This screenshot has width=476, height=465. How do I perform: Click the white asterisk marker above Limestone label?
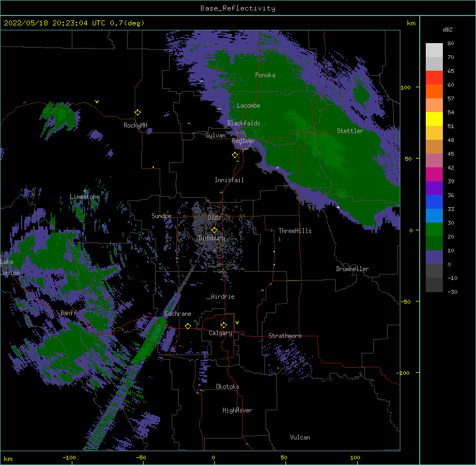[85, 191]
